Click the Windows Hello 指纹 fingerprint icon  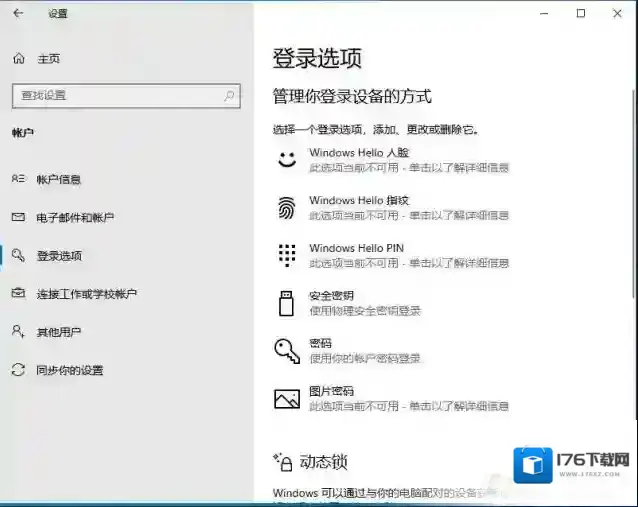[287, 208]
